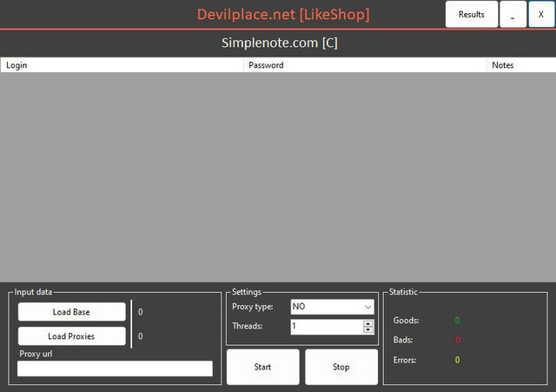Open the Proxy type dropdown
The image size is (556, 392).
tap(332, 307)
